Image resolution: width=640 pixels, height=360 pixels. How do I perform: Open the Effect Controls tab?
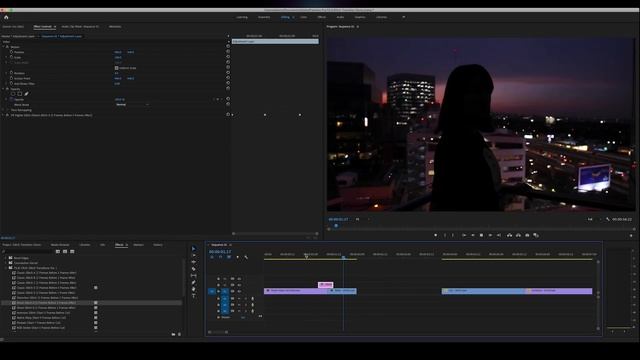pyautogui.click(x=42, y=27)
